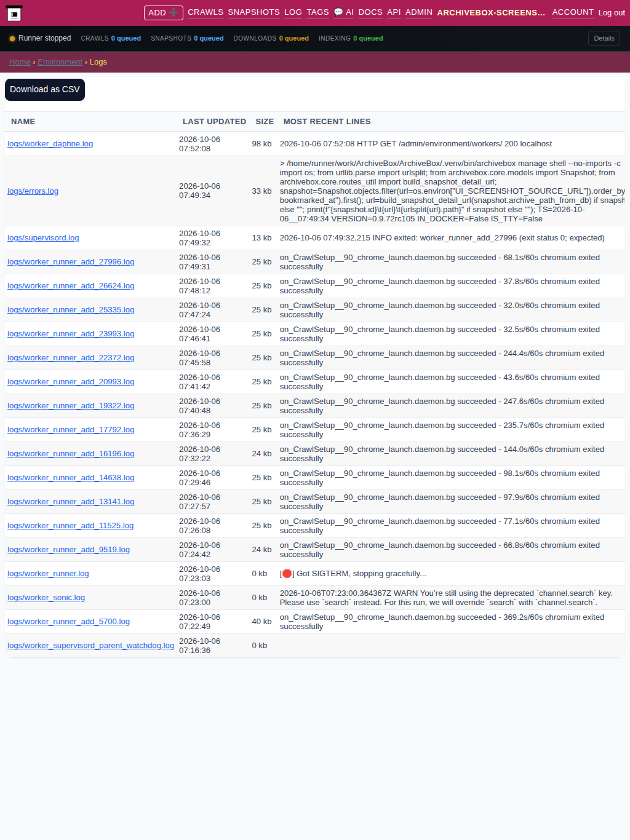Click the ADD button in header
The image size is (630, 840).
164,12
